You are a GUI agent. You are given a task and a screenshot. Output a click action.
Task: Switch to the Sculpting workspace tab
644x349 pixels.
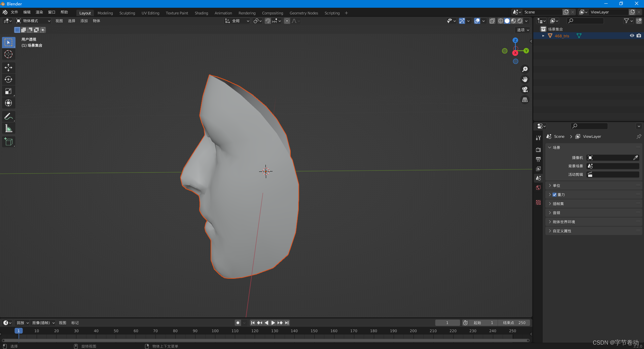(127, 13)
